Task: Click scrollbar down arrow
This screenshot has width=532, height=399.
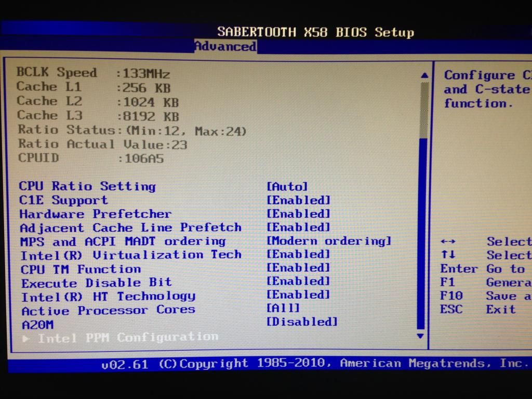Action: [420, 336]
